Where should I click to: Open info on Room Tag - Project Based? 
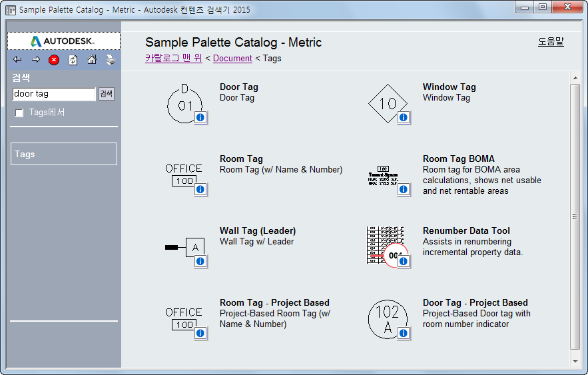click(200, 333)
